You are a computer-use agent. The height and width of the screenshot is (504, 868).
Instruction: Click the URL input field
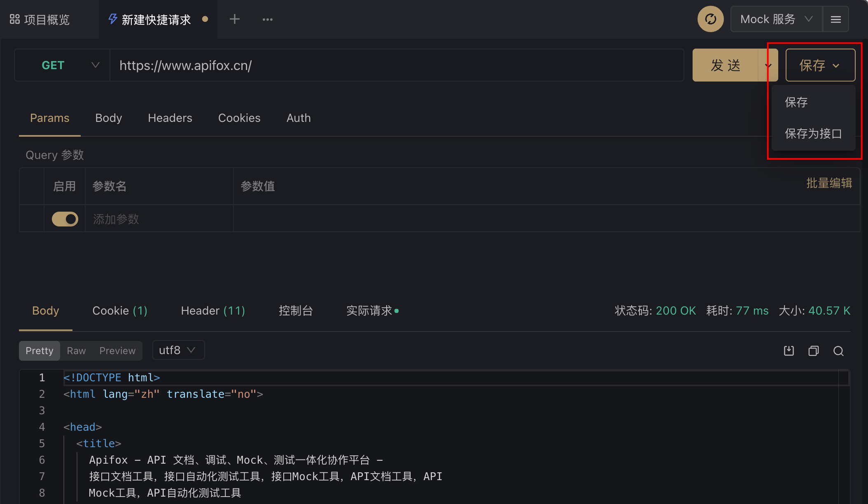(395, 65)
